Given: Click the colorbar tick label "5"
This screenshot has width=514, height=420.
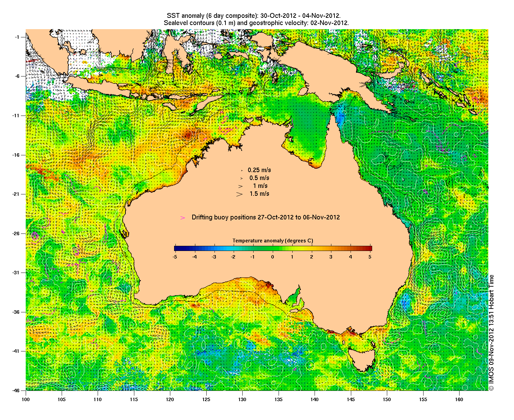Looking at the screenshot, I should (x=370, y=256).
